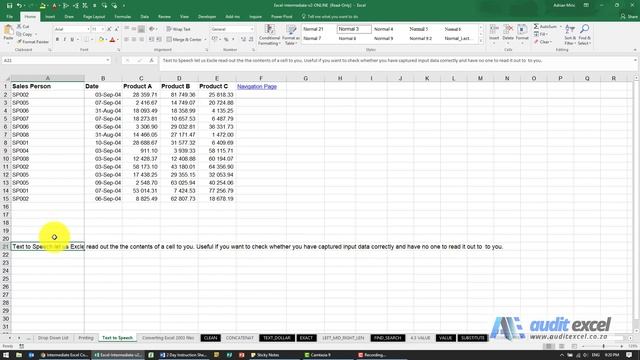Toggle right text alignment

coord(141,40)
